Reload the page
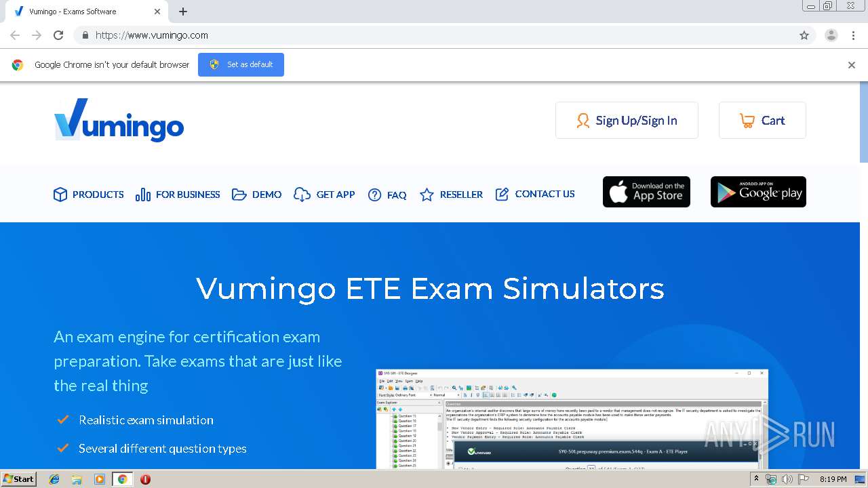This screenshot has width=868, height=488. point(58,35)
